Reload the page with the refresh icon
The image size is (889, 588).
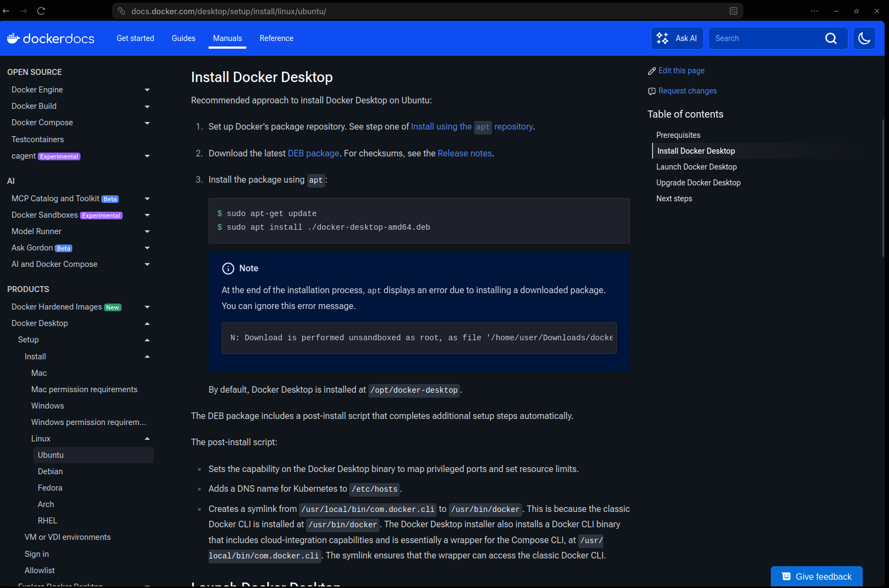[x=41, y=11]
